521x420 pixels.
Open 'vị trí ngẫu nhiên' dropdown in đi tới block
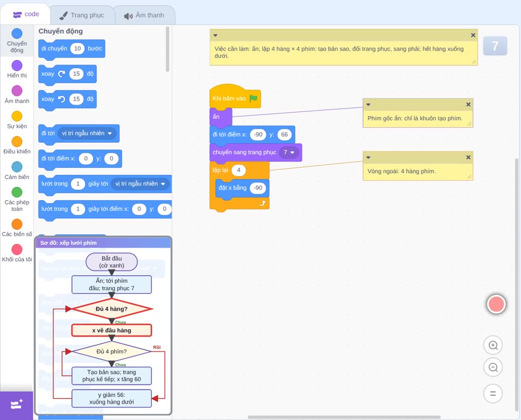(86, 133)
